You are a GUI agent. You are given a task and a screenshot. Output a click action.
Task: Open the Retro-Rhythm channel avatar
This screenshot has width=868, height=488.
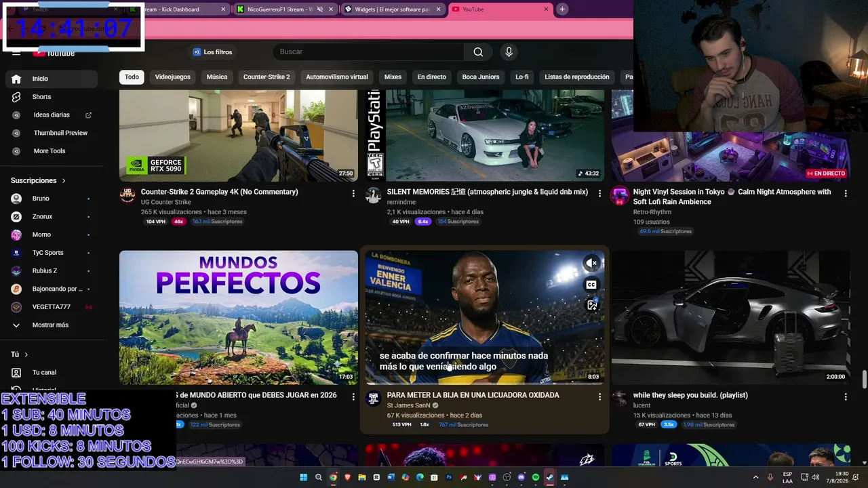tap(620, 195)
